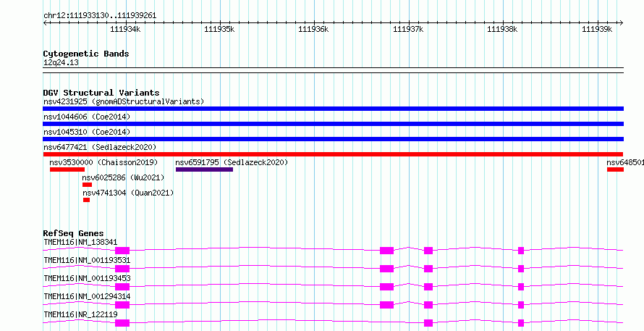This screenshot has height=331, width=644.
Task: Click the nsv1045310 (Coe2014) label
Action: [x=87, y=132]
